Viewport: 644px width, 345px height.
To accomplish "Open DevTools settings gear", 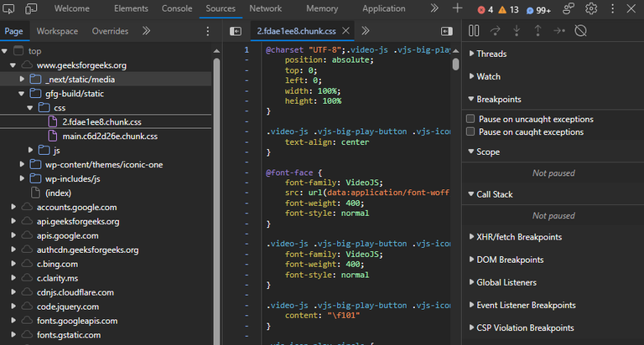I will [591, 8].
